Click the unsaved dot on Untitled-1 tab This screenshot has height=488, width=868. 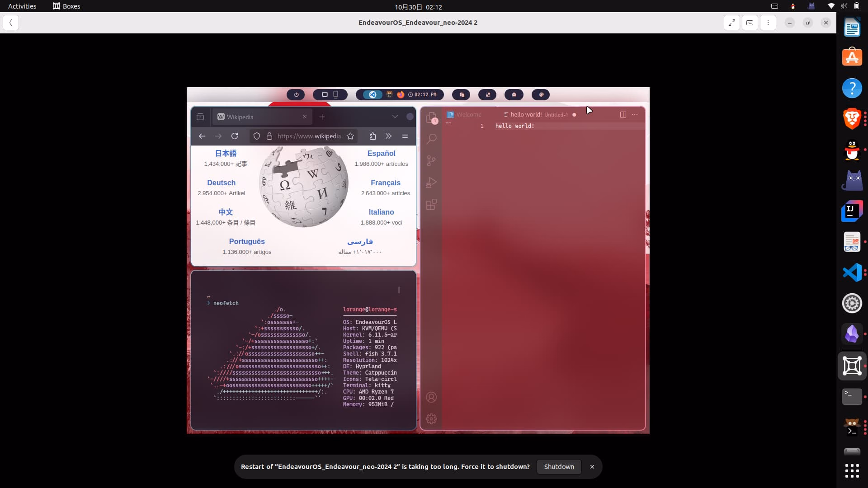tap(574, 115)
